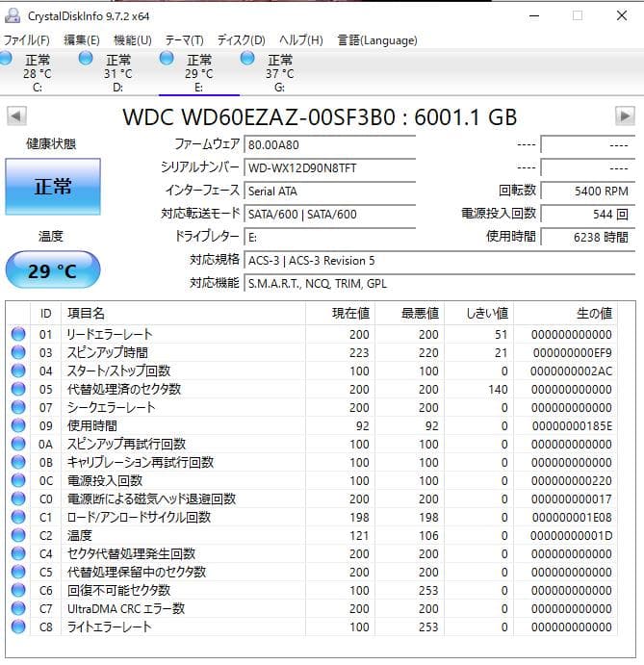The height and width of the screenshot is (665, 644).
Task: Go to next disk with right arrow
Action: (625, 116)
